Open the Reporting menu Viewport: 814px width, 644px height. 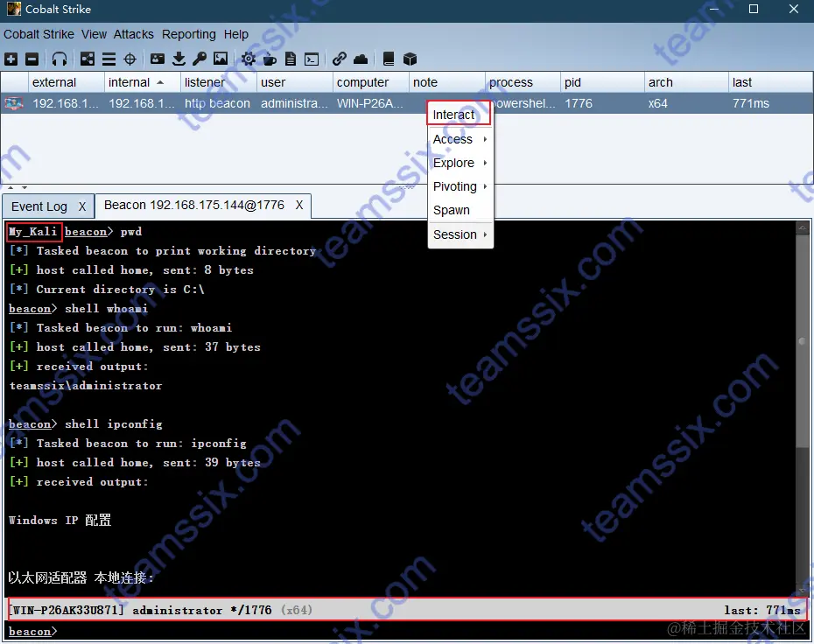(x=189, y=34)
